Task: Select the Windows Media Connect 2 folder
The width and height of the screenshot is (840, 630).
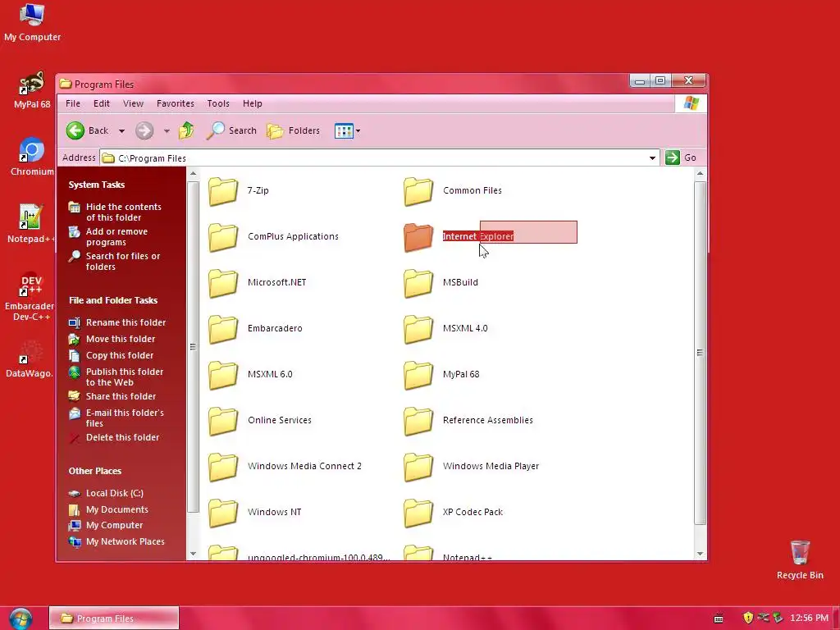Action: (x=223, y=467)
